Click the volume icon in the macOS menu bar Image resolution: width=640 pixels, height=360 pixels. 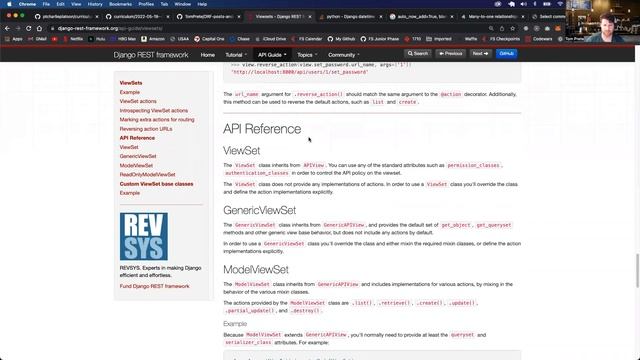point(524,4)
